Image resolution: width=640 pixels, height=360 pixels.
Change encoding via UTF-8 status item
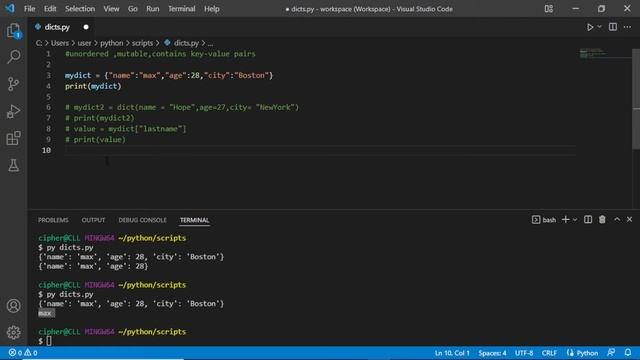click(524, 353)
